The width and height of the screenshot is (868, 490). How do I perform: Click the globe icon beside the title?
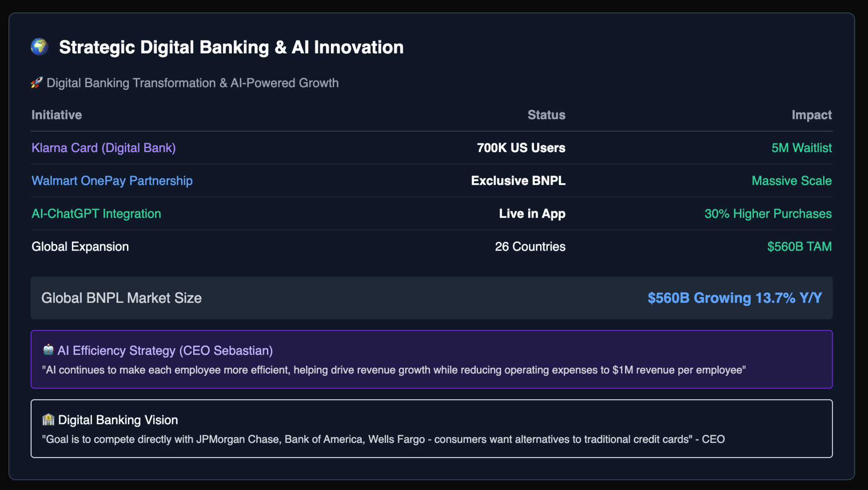click(40, 47)
